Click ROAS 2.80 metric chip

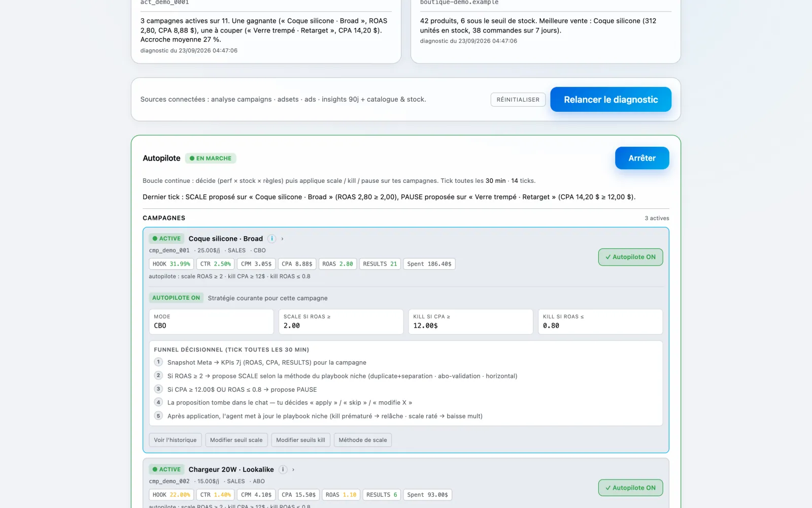(x=337, y=264)
